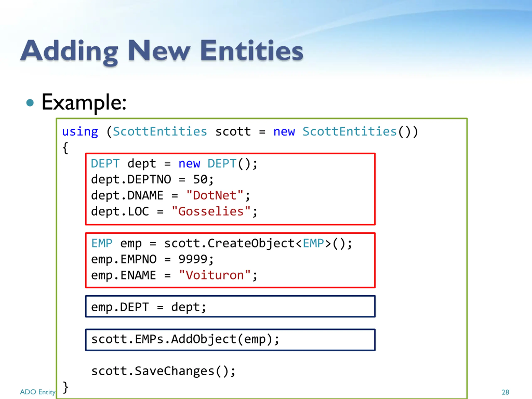The image size is (532, 399).
Task: Click the line "scott.SaveChanges();"
Action: point(163,371)
